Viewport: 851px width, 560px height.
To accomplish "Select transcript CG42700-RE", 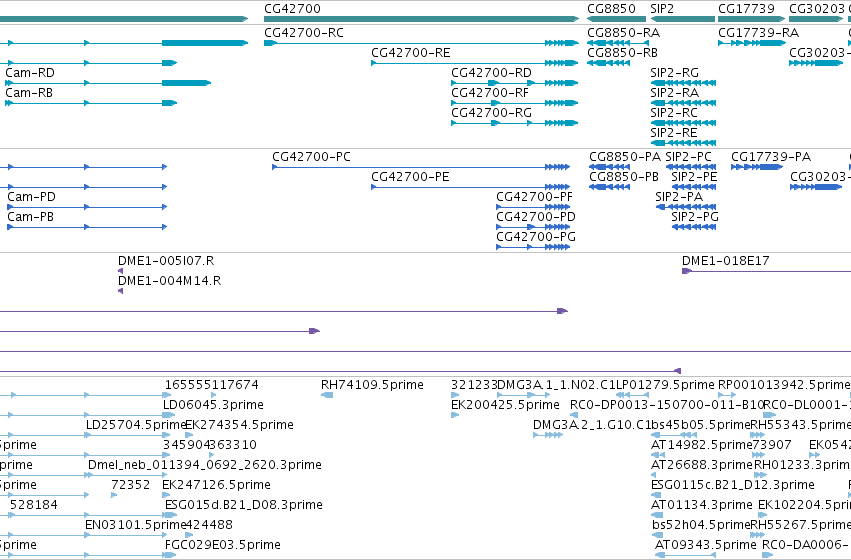I will coord(411,53).
